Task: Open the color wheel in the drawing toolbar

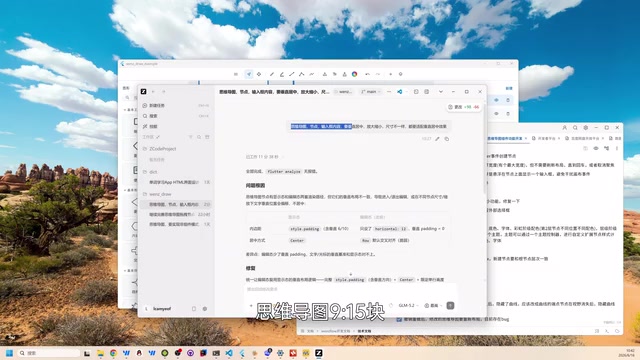Action: pyautogui.click(x=354, y=74)
